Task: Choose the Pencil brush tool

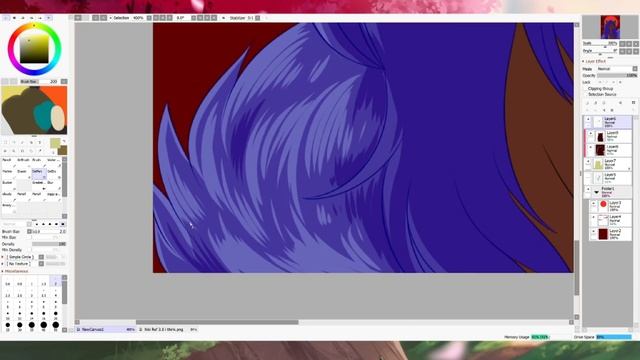Action: click(8, 162)
